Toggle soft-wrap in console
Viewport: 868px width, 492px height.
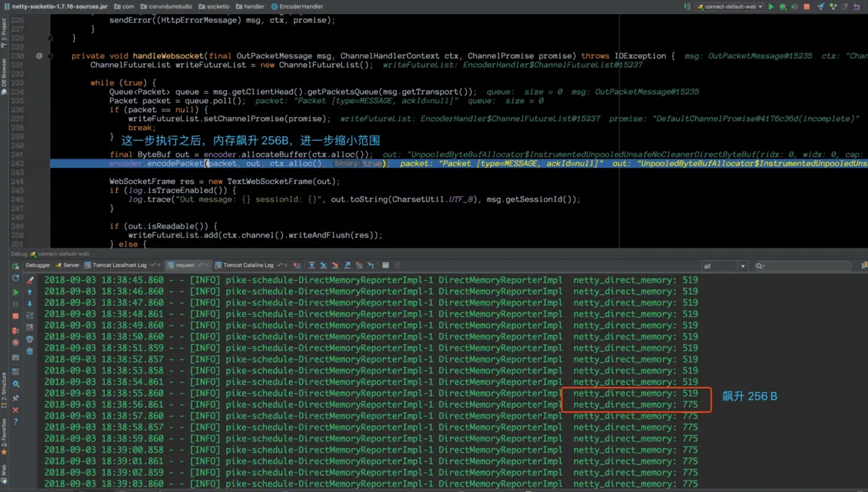(x=29, y=316)
